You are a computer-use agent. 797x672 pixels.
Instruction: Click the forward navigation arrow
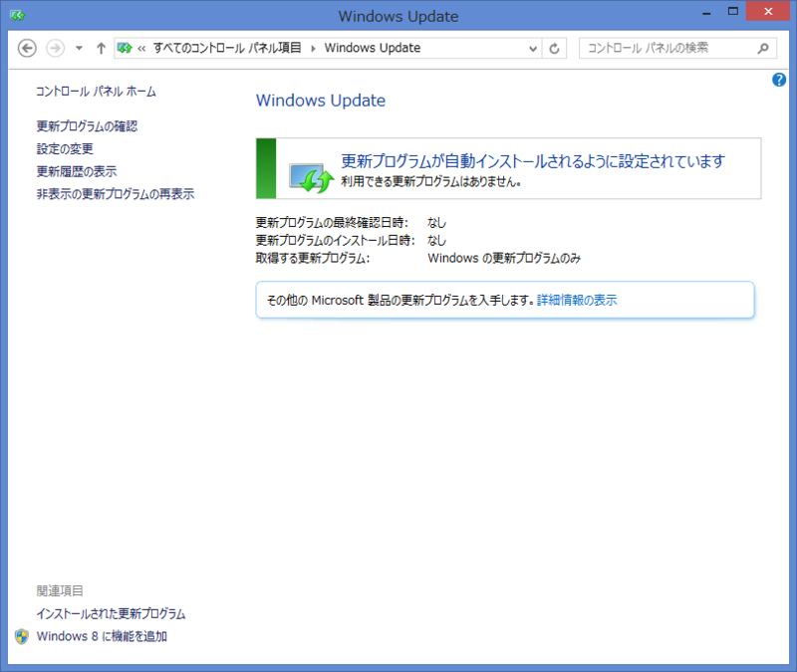point(56,48)
